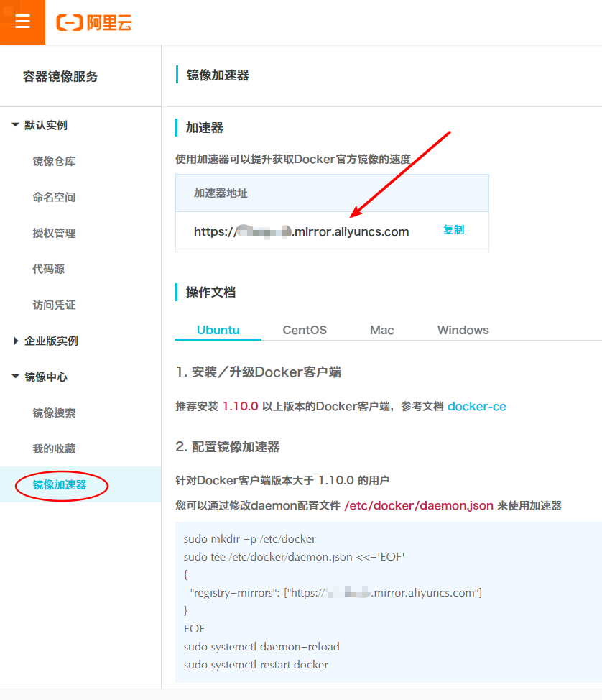Image resolution: width=602 pixels, height=700 pixels.
Task: Select the 默认实例 label
Action: (x=46, y=125)
